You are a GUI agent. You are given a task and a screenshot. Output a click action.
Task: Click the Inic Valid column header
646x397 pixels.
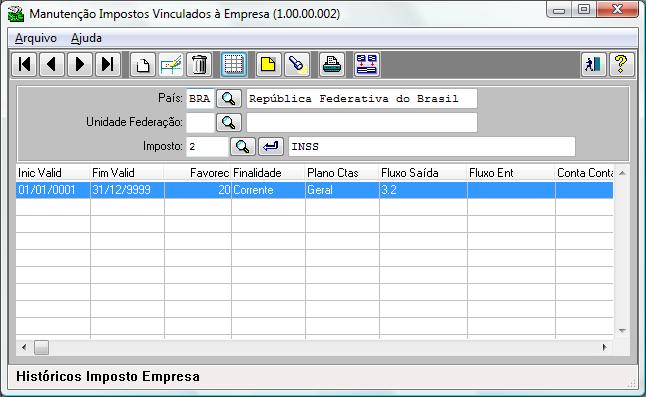click(x=53, y=173)
